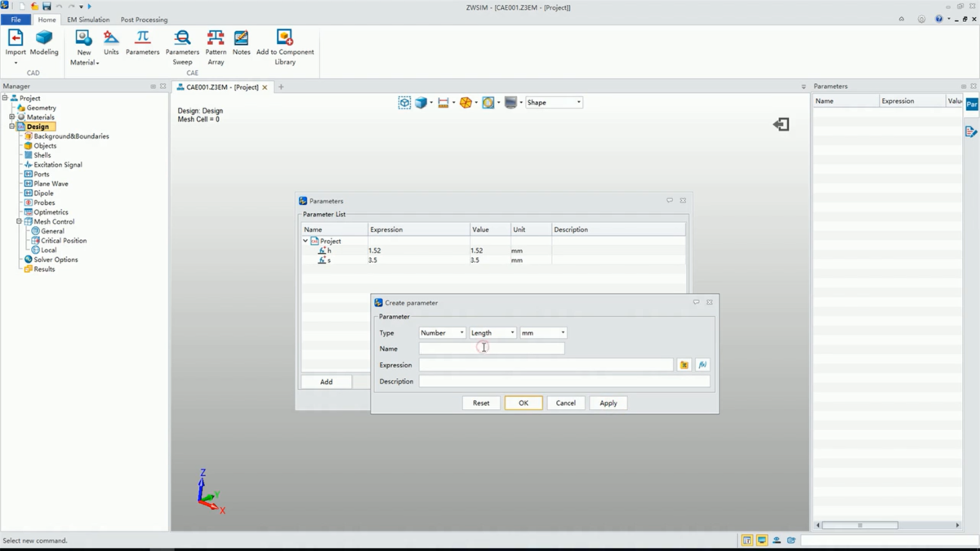Click the eye visibility icon in status bar
The height and width of the screenshot is (551, 980).
777,540
